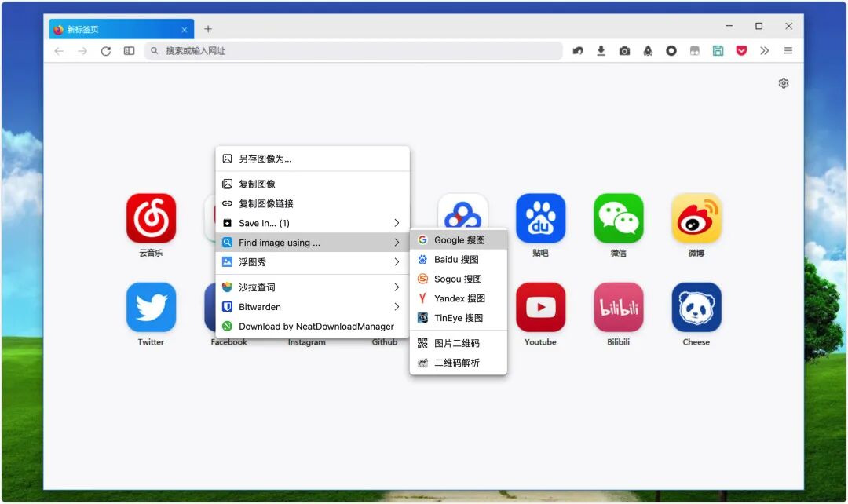The width and height of the screenshot is (848, 504).
Task: Open the Firefox hamburger menu
Action: 788,51
